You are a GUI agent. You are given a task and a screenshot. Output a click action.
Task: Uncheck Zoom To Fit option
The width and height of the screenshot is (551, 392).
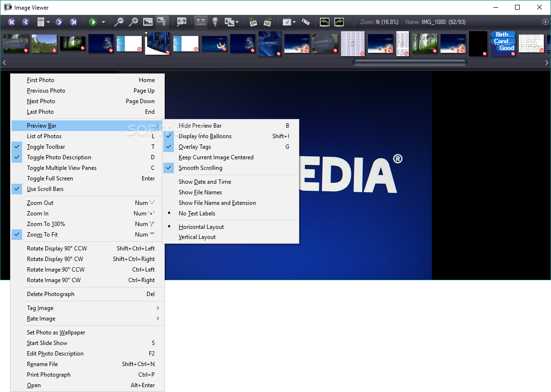point(87,235)
